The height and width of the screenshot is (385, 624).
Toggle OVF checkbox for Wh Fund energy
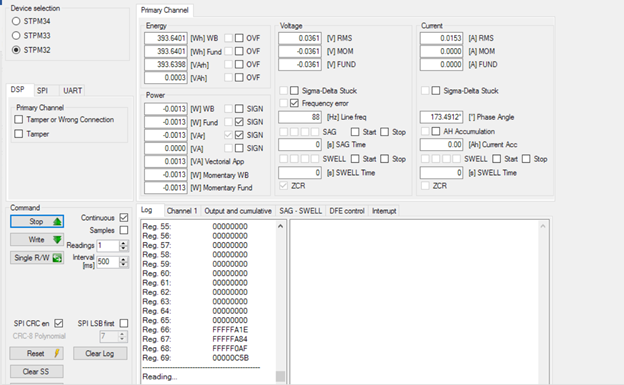tap(239, 51)
